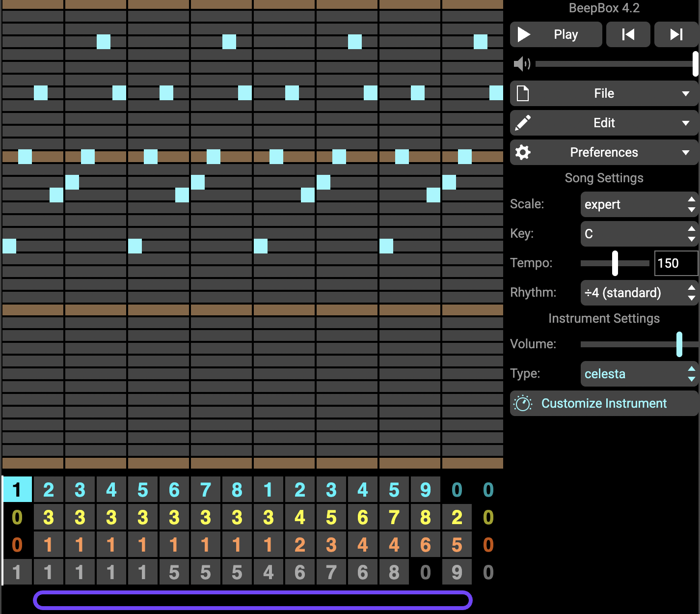This screenshot has width=700, height=614.
Task: Open the File dropdown arrow
Action: click(686, 94)
